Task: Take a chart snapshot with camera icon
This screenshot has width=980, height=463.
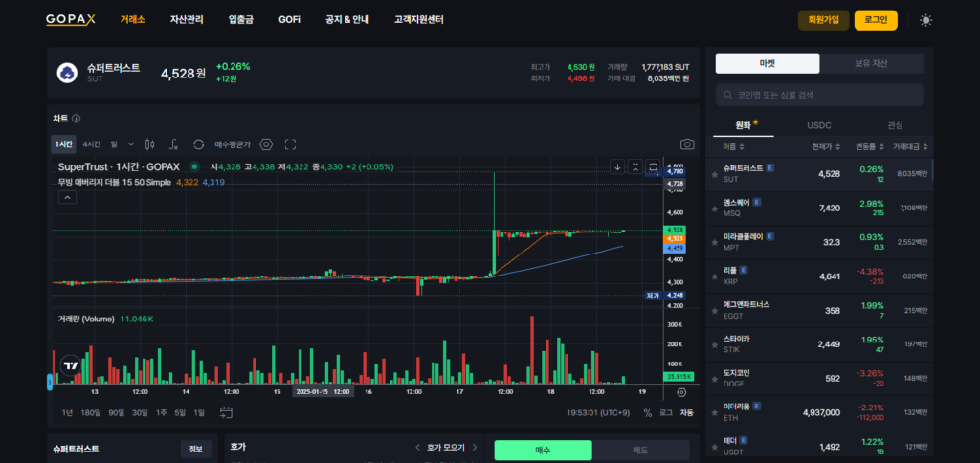Action: [x=687, y=144]
